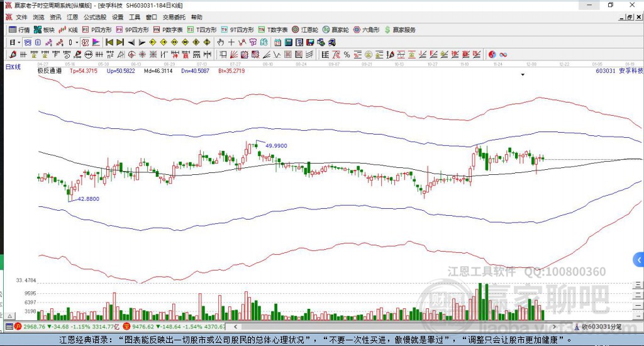
Task: Open the 公式选股 menu
Action: coord(95,17)
